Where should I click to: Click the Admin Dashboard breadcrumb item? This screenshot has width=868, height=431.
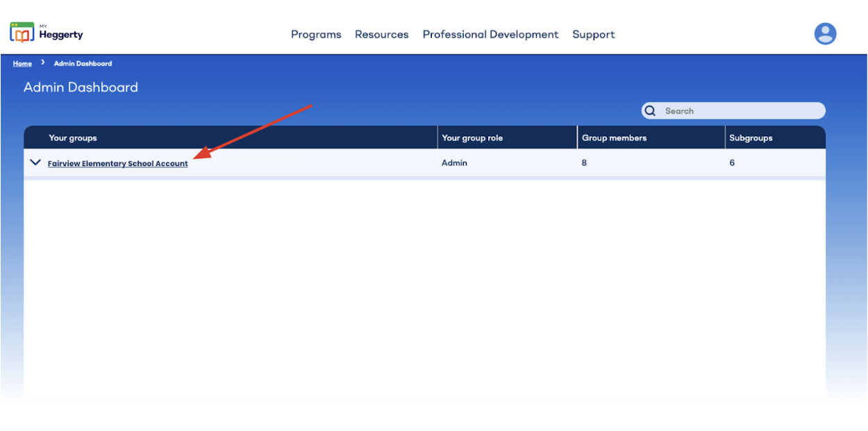click(x=83, y=64)
